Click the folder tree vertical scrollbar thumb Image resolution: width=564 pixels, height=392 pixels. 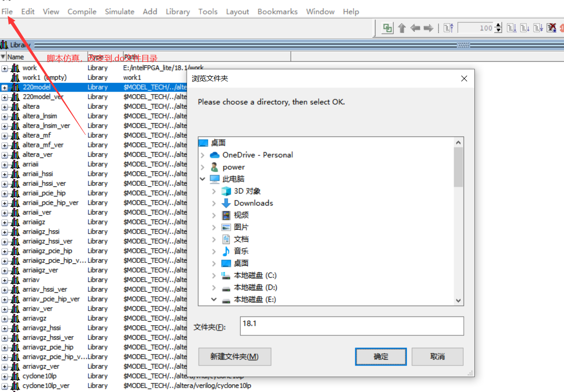(458, 167)
